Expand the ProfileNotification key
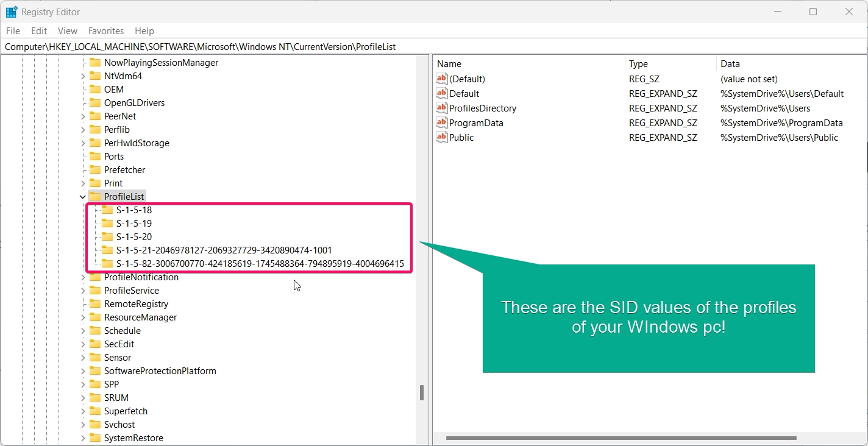The image size is (868, 446). [x=83, y=277]
